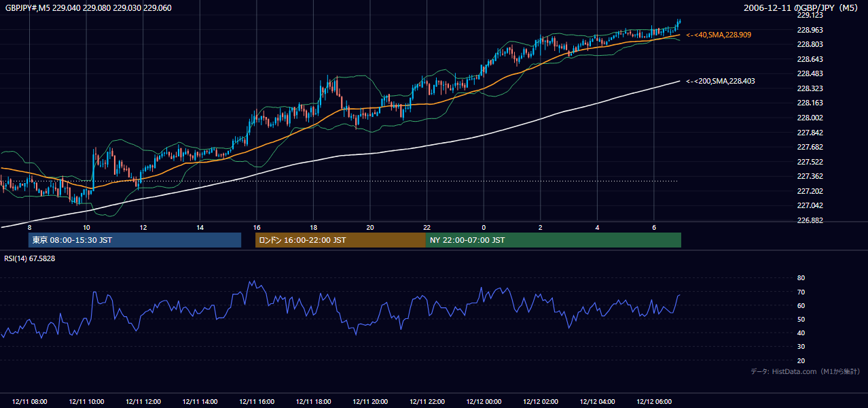The width and height of the screenshot is (868, 408).
Task: Click hour marker 16 under price chart
Action: click(x=257, y=226)
